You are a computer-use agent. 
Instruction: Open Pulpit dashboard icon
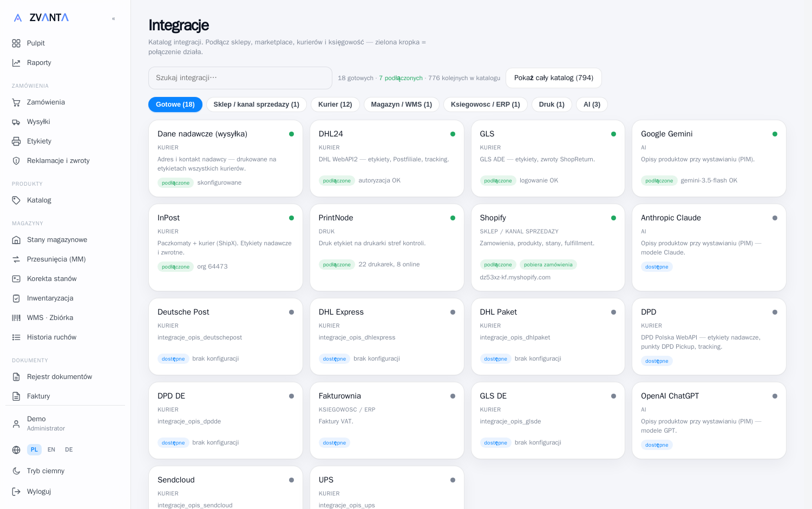click(16, 43)
